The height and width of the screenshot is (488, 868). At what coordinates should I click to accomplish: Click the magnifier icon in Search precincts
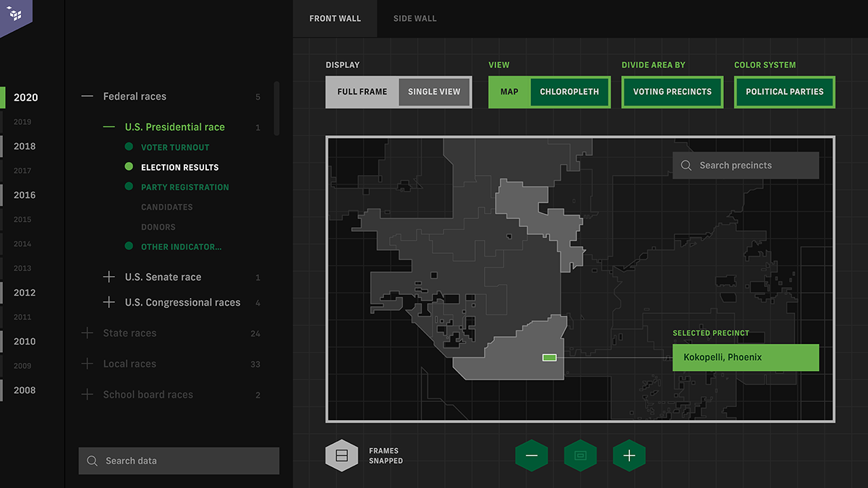(x=686, y=166)
